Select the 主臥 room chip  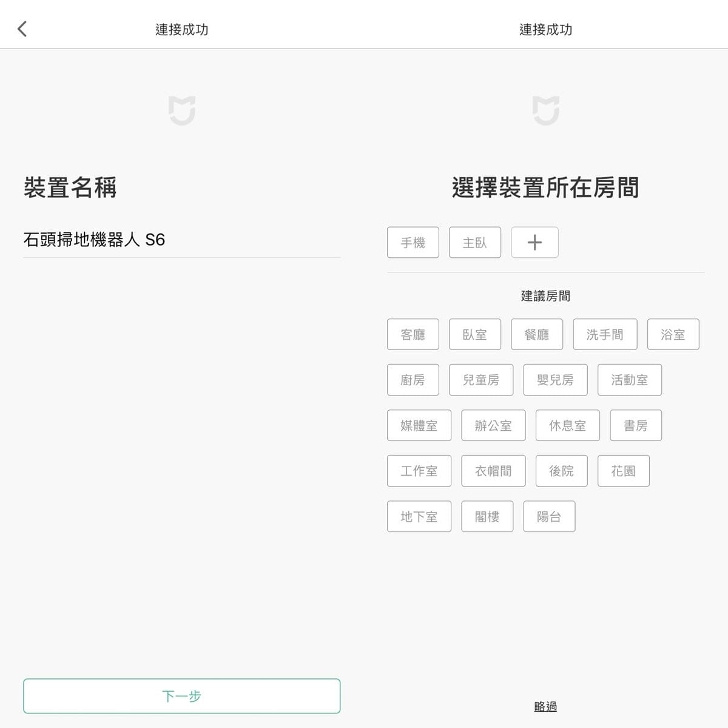[x=474, y=243]
